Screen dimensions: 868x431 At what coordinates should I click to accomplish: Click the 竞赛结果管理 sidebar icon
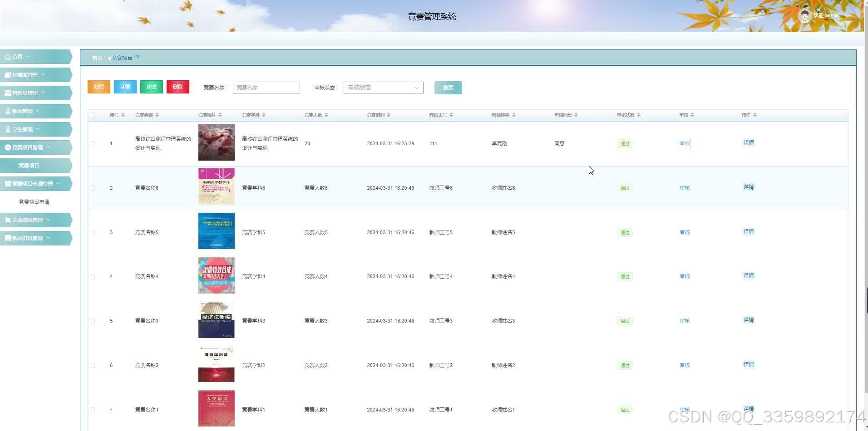coord(8,220)
